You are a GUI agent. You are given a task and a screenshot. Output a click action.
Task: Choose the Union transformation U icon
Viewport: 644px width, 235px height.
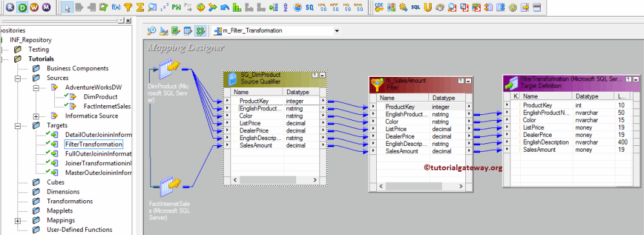(x=428, y=7)
